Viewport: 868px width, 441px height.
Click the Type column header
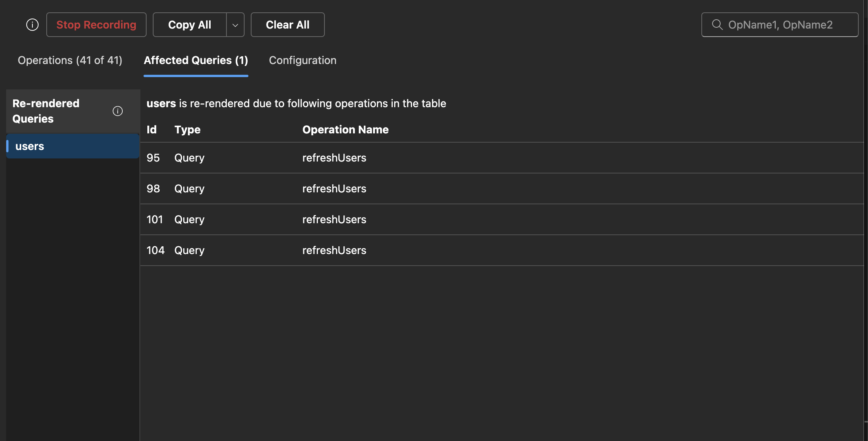click(x=187, y=130)
